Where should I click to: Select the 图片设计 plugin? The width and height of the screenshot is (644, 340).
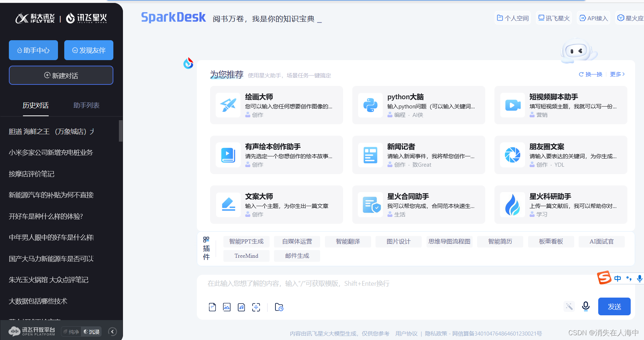pos(398,242)
